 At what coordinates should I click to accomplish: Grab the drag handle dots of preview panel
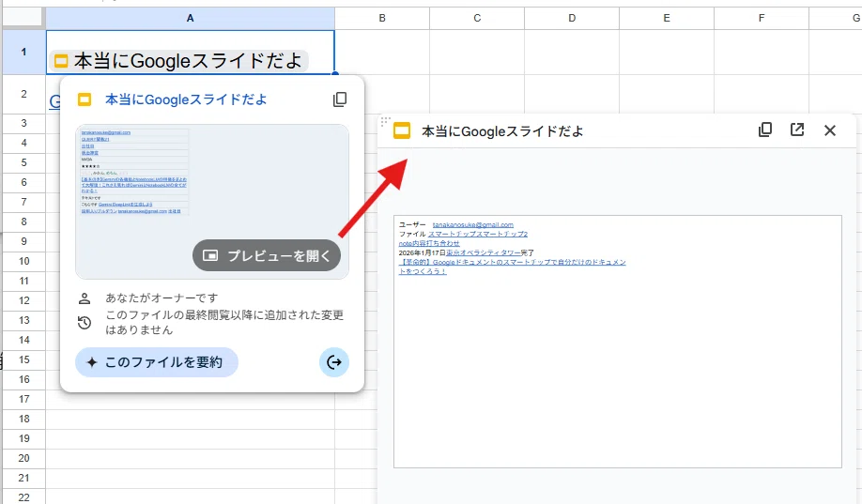pos(385,120)
